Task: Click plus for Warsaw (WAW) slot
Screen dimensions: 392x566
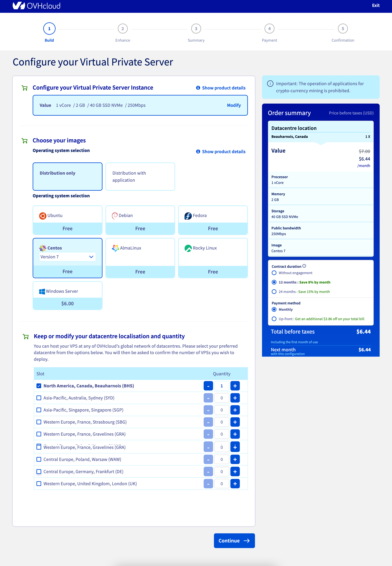Action: (235, 459)
